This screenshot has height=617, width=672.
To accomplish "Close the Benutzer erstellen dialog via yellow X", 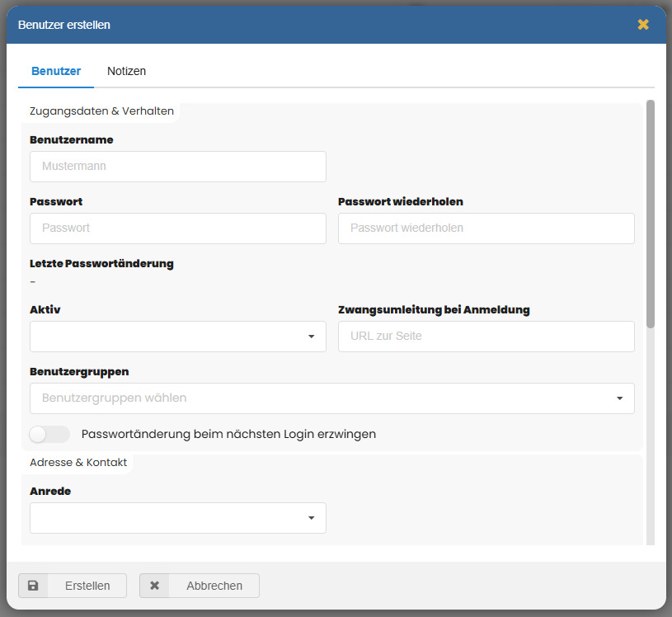I will tap(643, 25).
